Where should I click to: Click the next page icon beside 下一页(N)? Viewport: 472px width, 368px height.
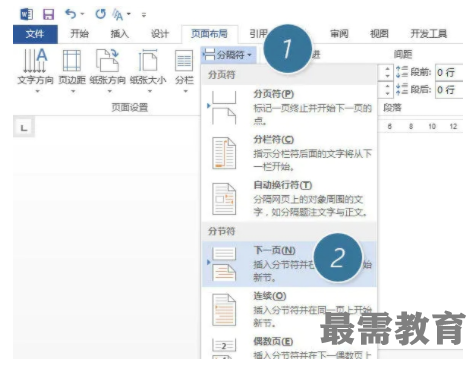pyautogui.click(x=224, y=264)
